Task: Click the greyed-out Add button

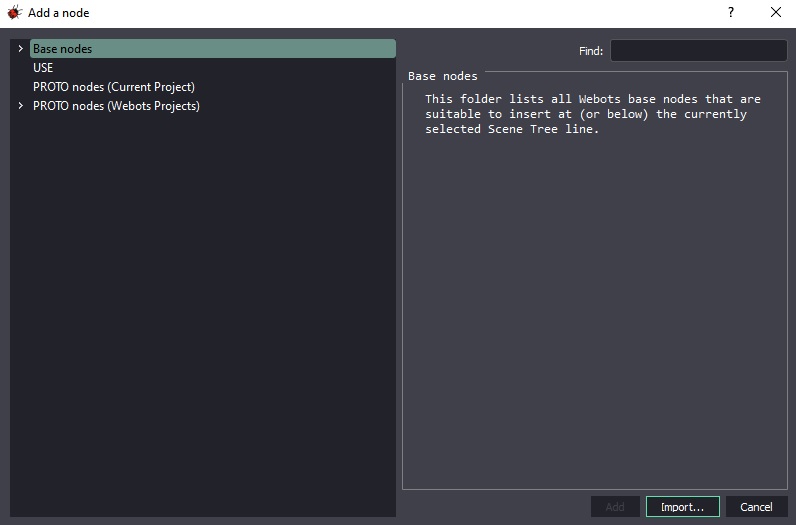Action: pos(615,507)
